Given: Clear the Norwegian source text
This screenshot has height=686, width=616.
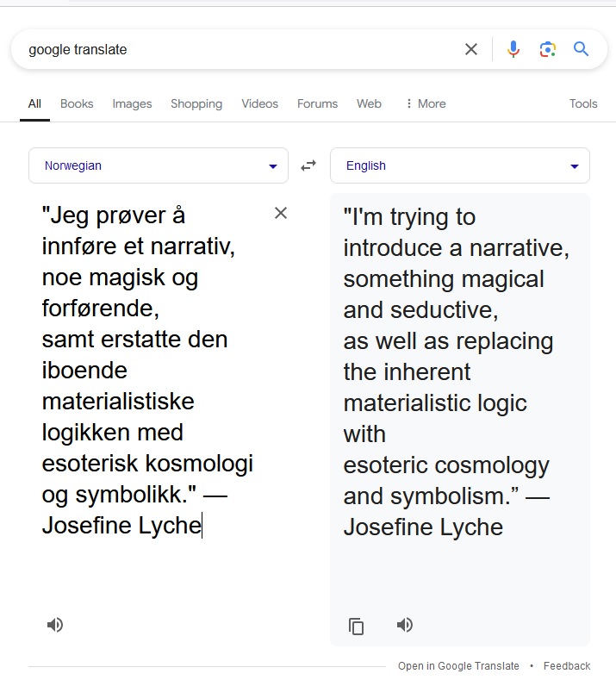Looking at the screenshot, I should 281,213.
